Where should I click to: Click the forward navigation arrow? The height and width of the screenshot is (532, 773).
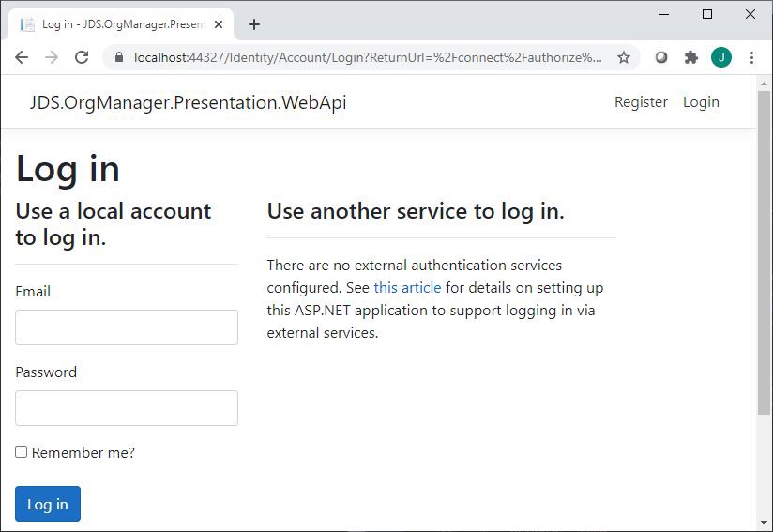[52, 57]
